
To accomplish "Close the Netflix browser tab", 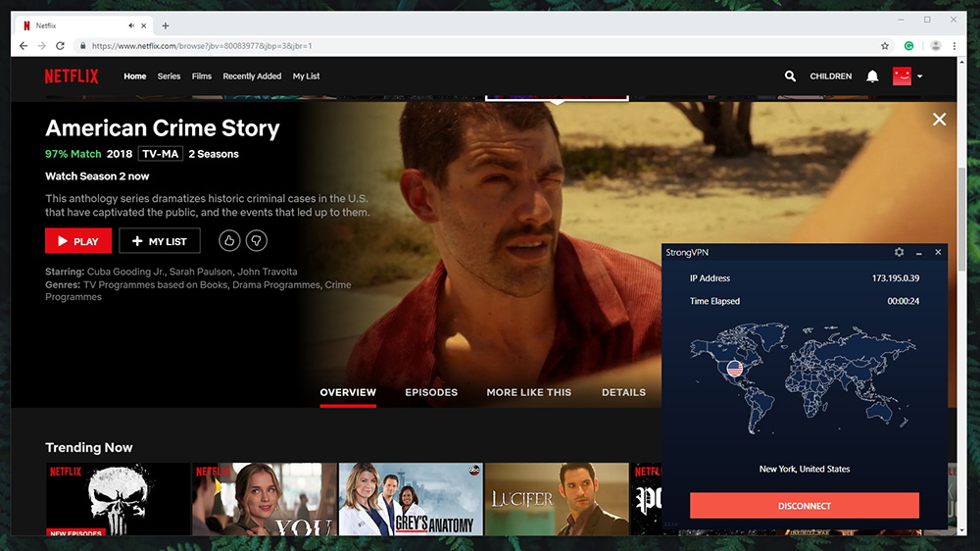I will (x=144, y=25).
